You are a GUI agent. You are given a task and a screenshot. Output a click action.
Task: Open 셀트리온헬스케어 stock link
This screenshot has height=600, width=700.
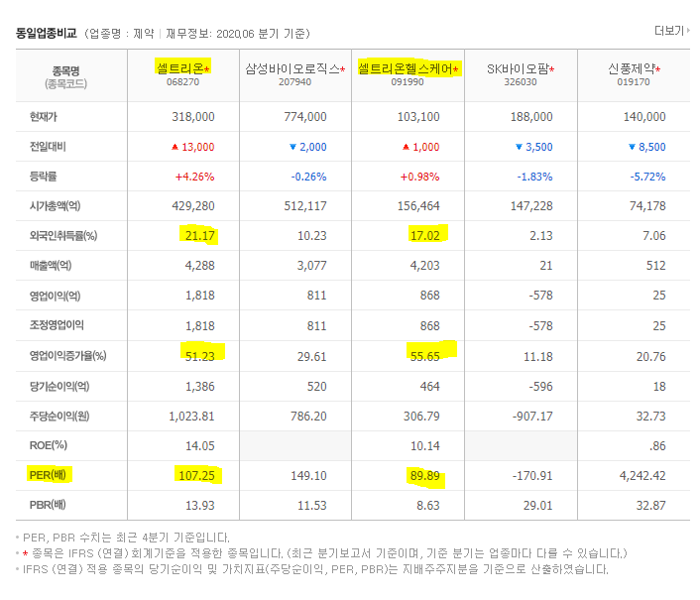pos(406,68)
